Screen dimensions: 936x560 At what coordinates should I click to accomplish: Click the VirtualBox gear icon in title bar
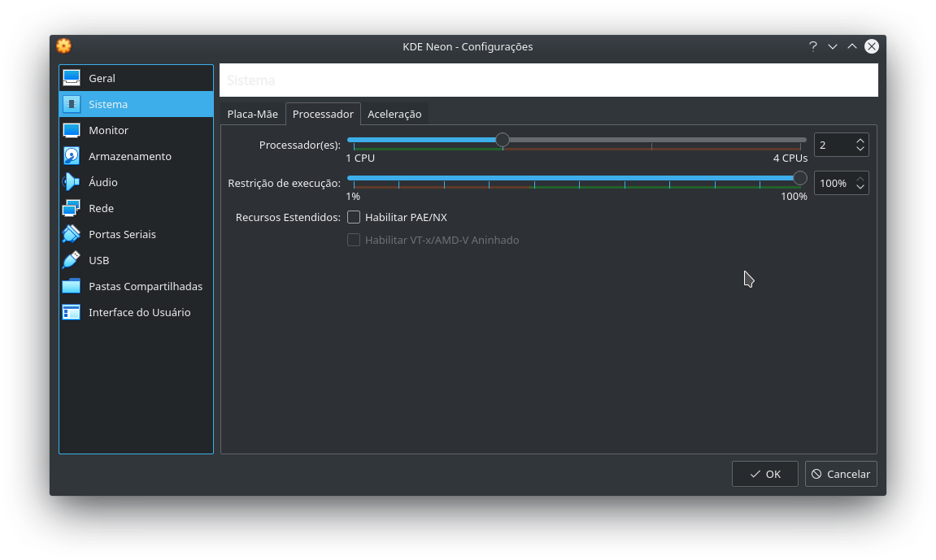[x=64, y=46]
